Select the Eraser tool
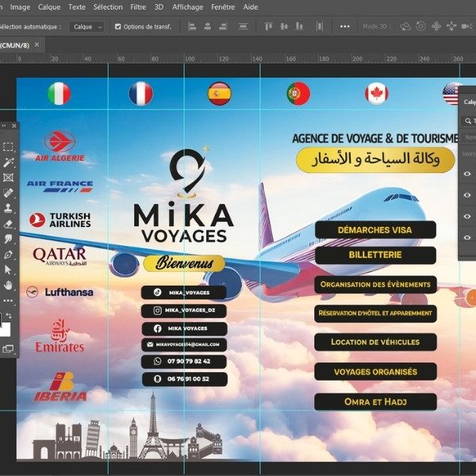476x476 pixels. coord(9,224)
